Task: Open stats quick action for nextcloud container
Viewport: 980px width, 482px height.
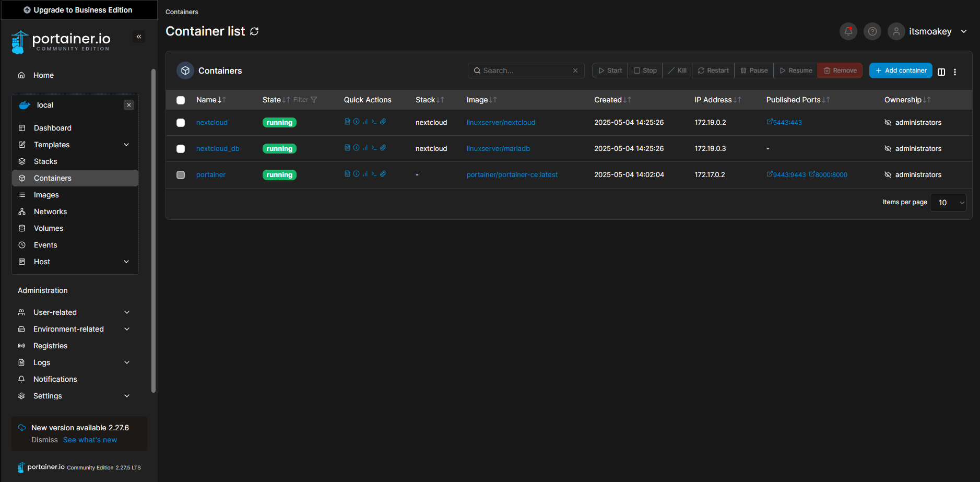Action: tap(365, 122)
